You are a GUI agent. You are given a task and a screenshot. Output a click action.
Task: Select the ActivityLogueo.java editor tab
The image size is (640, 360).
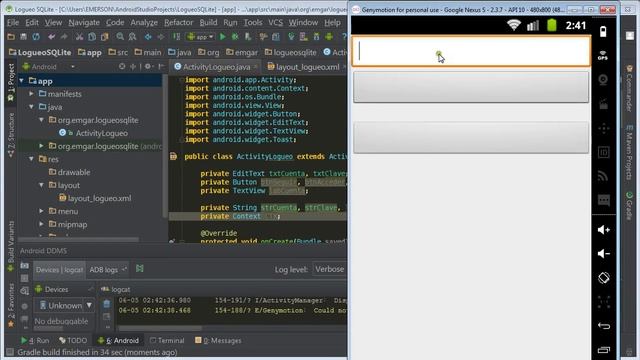click(216, 67)
